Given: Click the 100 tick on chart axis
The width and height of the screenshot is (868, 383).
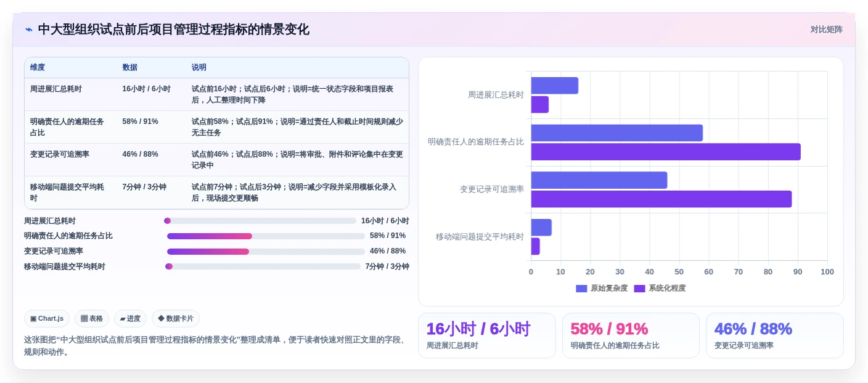Looking at the screenshot, I should [827, 272].
